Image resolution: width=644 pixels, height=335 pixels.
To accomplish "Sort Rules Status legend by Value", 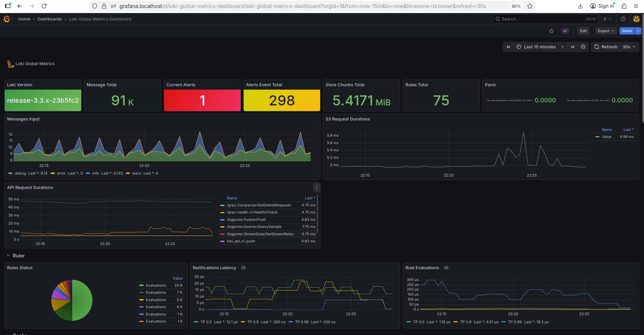I will 178,279.
